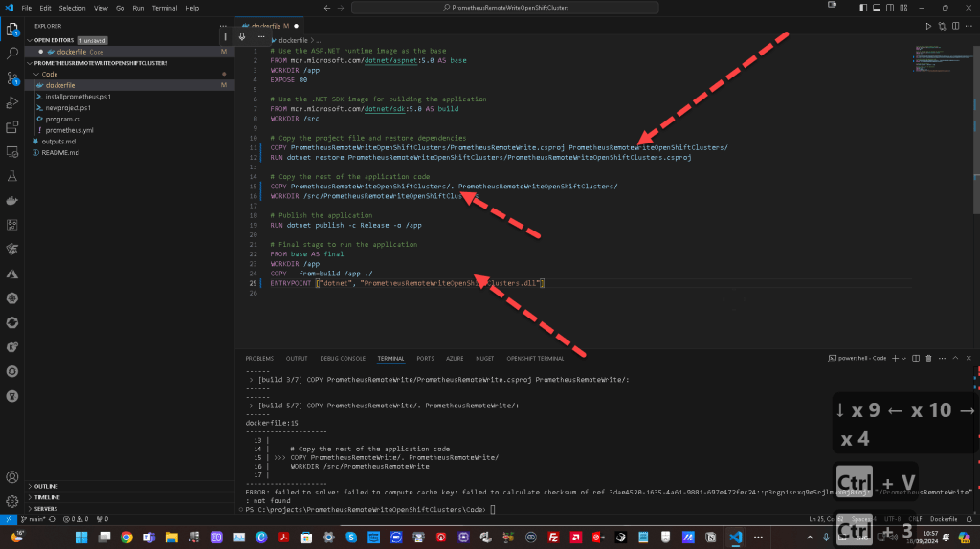Switch to the Debug Console tab
980x549 pixels.
point(343,359)
